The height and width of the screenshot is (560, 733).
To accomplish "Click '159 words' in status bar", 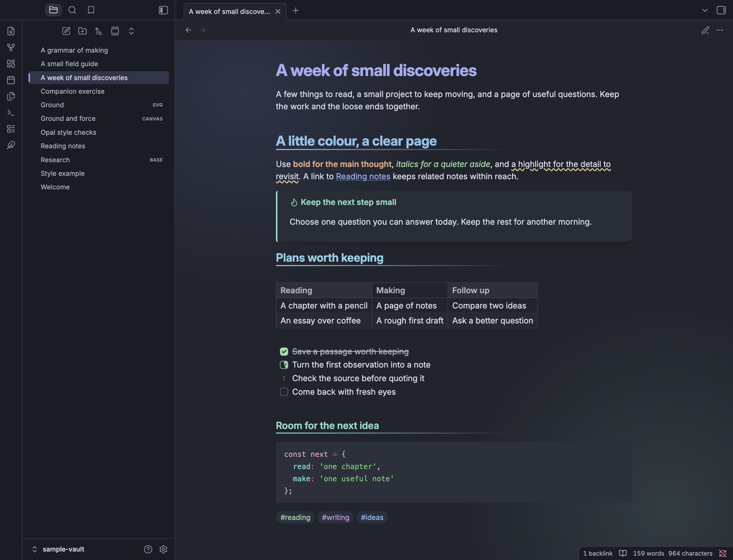I will [x=649, y=554].
